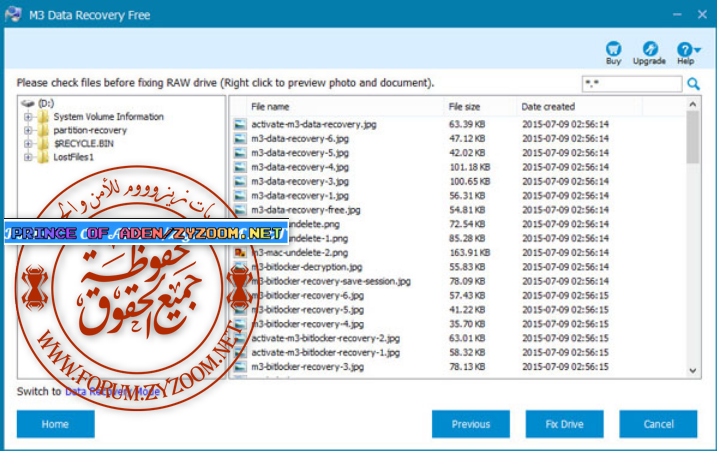Select $RECYCLE.BIN folder
717x451 pixels.
(84, 144)
